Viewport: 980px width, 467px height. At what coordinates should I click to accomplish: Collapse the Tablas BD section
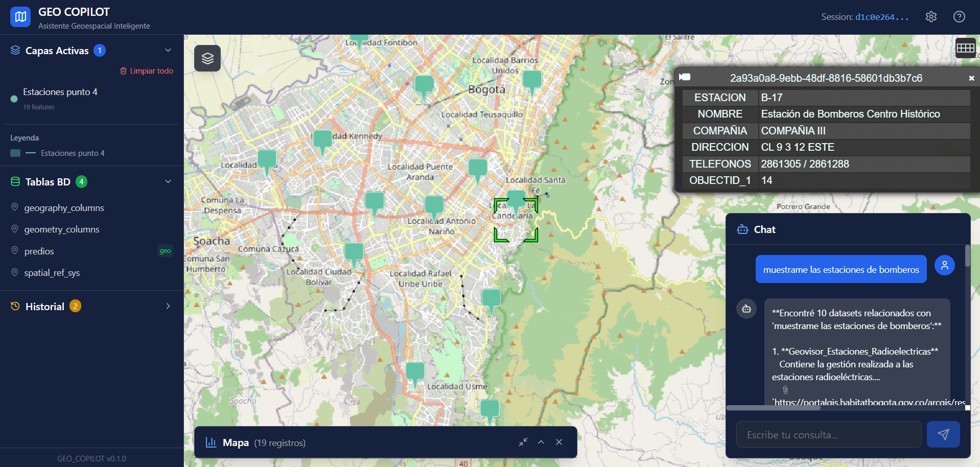pyautogui.click(x=168, y=182)
